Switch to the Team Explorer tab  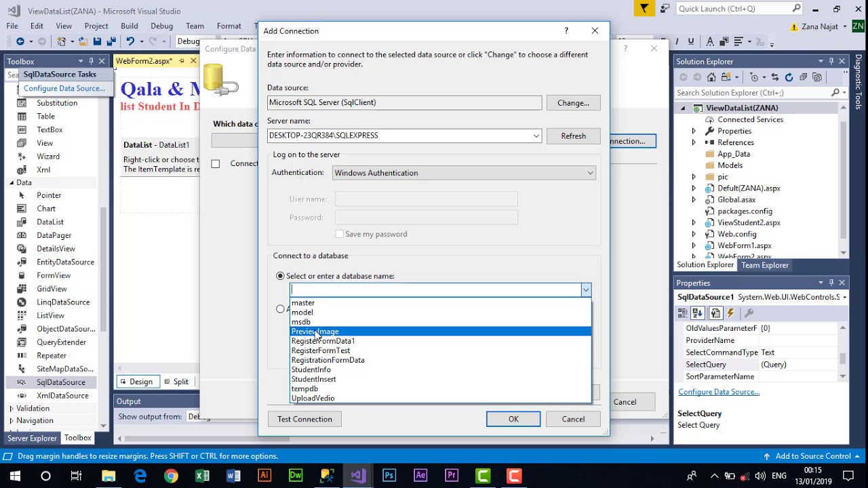tap(765, 265)
